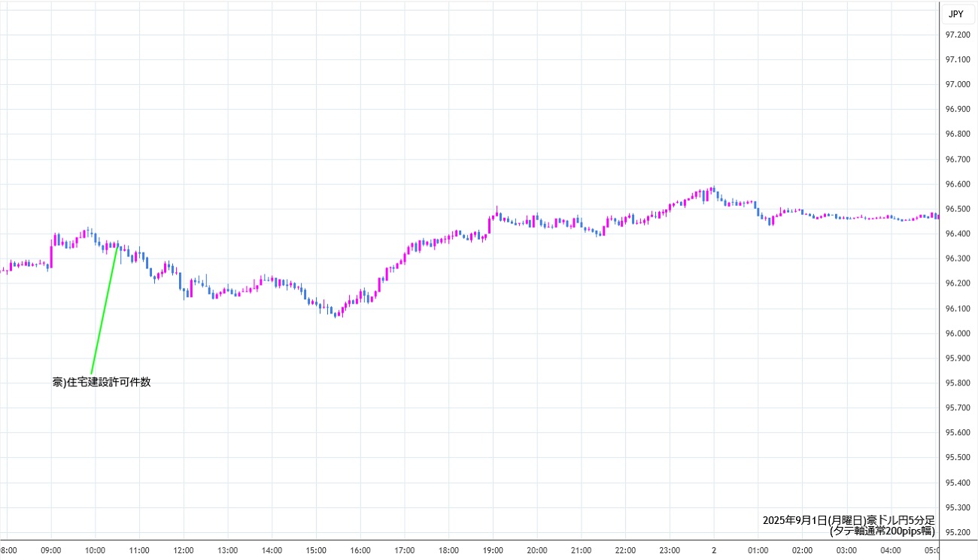Select the 96.800 price axis label
This screenshot has width=978, height=560.
[x=957, y=134]
